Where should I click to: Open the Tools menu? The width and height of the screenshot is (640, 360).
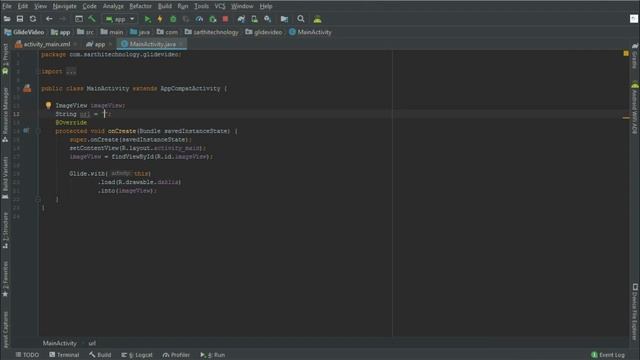click(201, 6)
